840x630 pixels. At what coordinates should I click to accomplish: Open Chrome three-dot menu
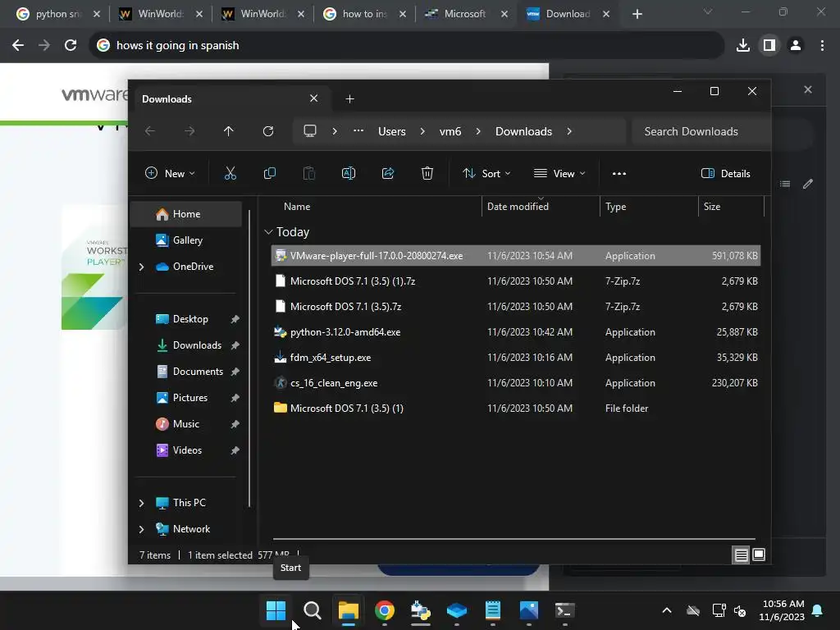click(x=822, y=46)
